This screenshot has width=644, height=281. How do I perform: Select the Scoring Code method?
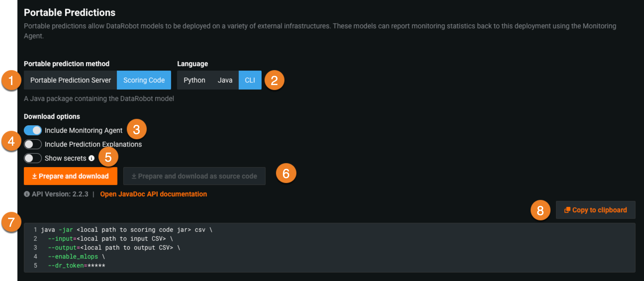[x=144, y=80]
